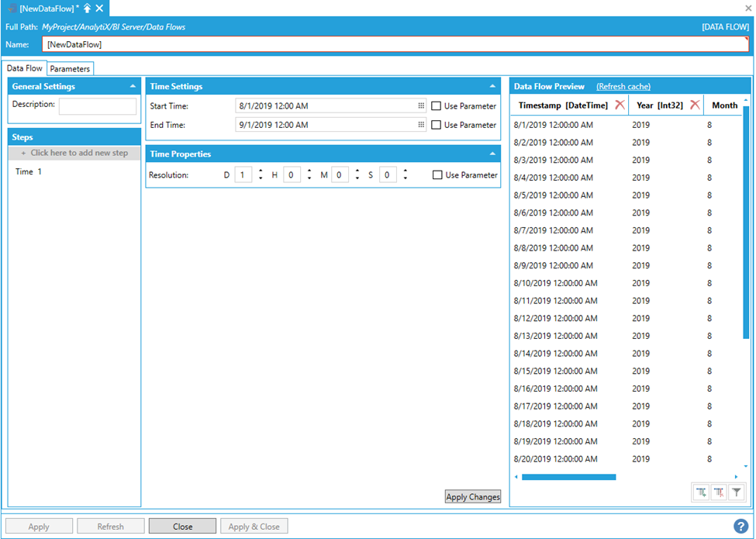756x539 pixels.
Task: Click the preview horizontal scrollbar thumb
Action: coord(568,477)
